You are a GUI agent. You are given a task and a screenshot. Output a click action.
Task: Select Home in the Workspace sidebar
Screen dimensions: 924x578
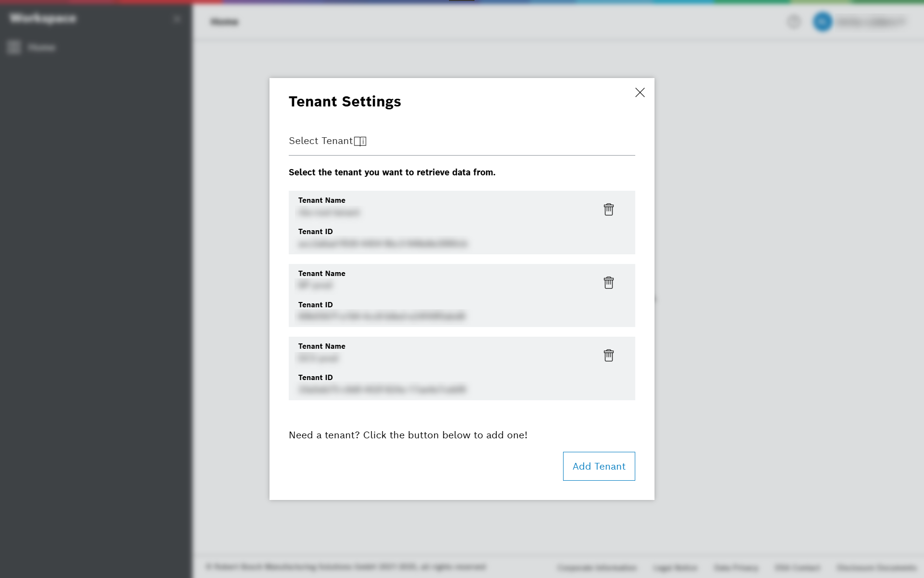(42, 47)
